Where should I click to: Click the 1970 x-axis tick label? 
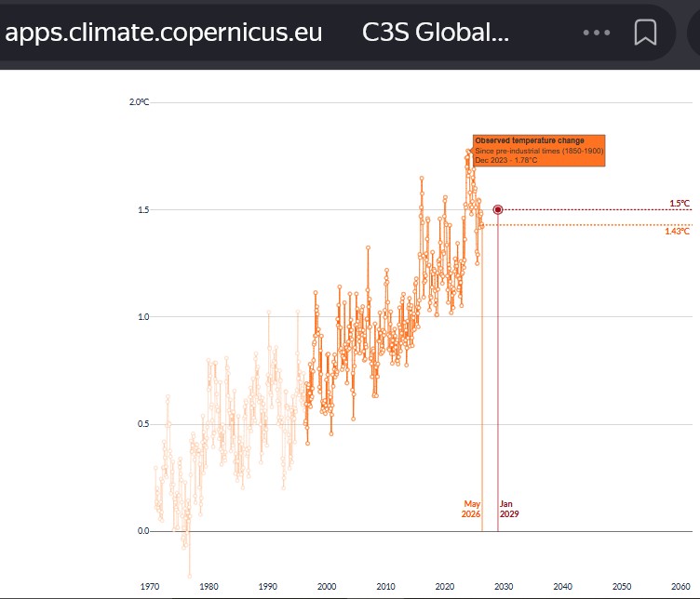(x=150, y=587)
